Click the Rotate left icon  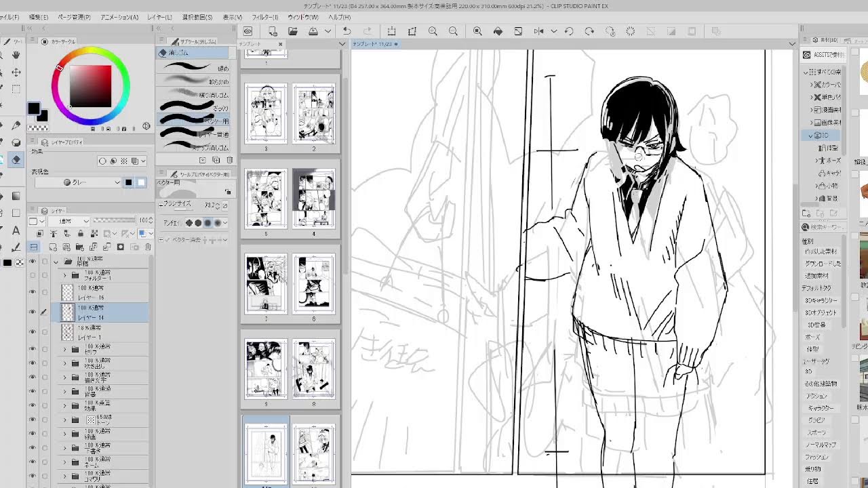(569, 31)
